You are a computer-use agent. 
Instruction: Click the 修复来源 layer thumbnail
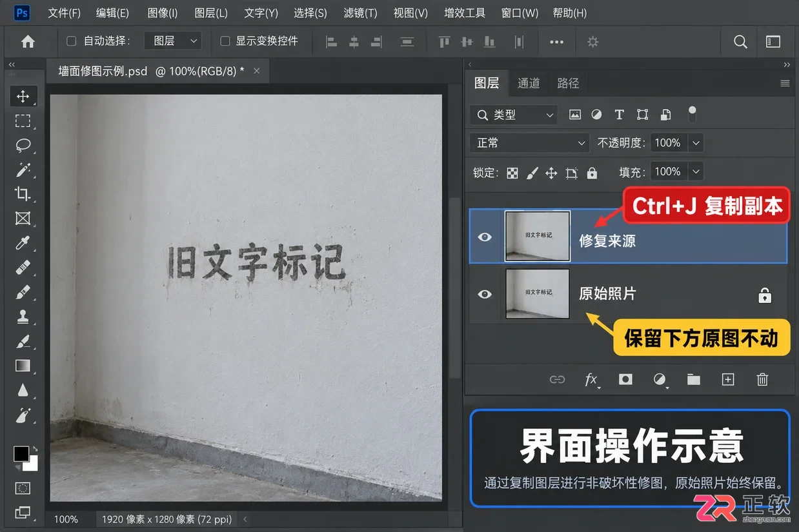pyautogui.click(x=538, y=236)
